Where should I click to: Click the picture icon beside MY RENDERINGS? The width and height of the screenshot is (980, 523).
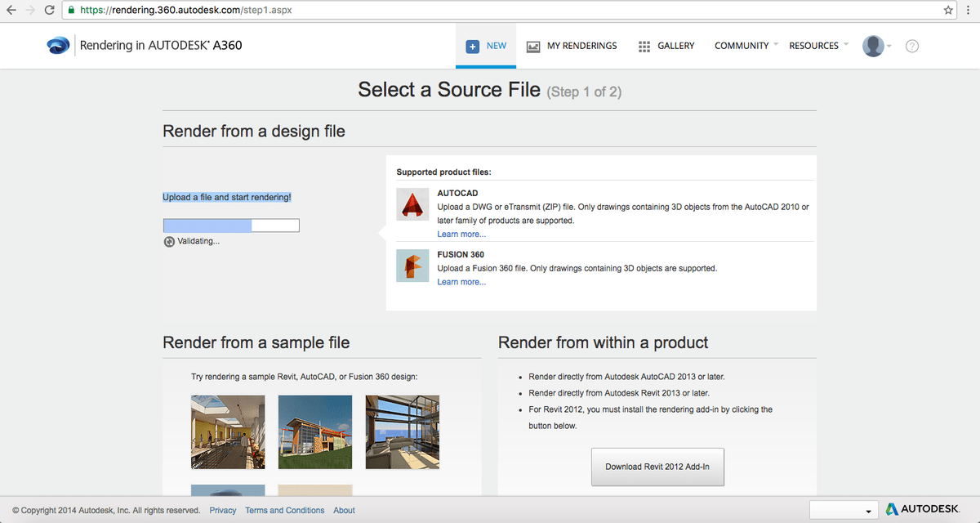point(533,47)
